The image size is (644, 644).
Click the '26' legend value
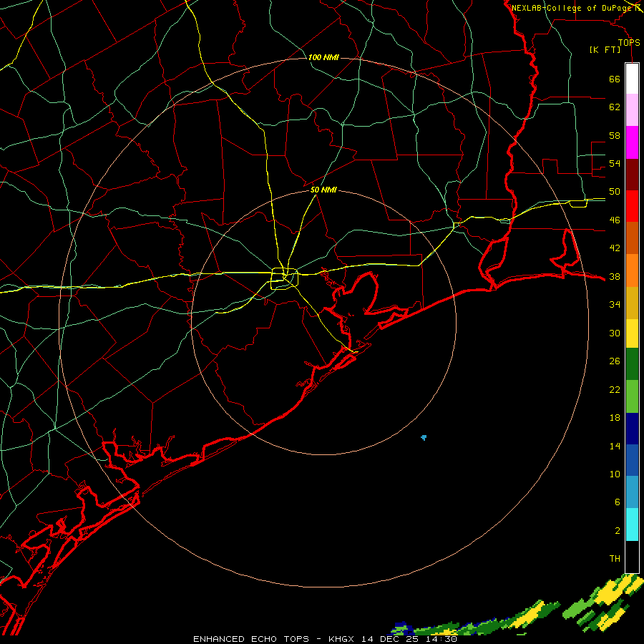[x=615, y=361]
